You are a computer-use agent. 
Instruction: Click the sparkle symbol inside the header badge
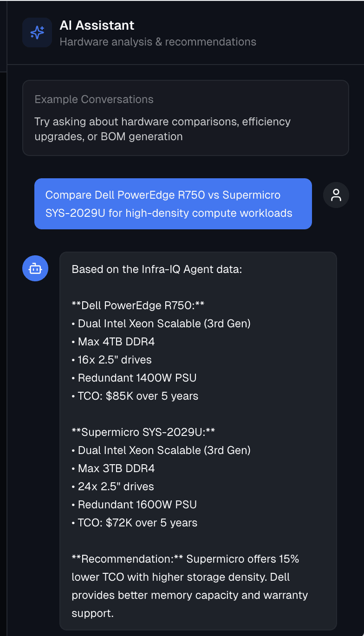click(37, 32)
